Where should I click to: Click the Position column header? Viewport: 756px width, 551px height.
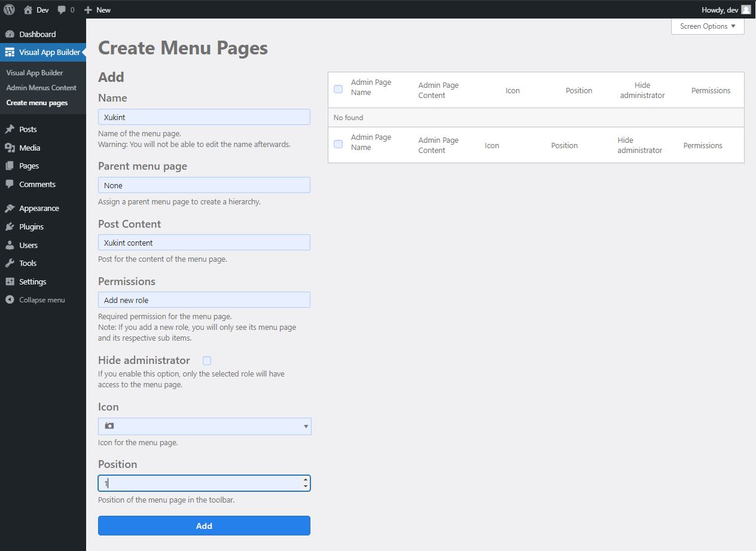tap(579, 90)
